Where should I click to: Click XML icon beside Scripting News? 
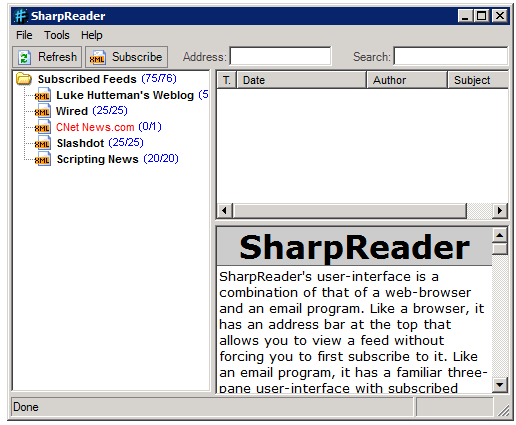click(x=43, y=159)
